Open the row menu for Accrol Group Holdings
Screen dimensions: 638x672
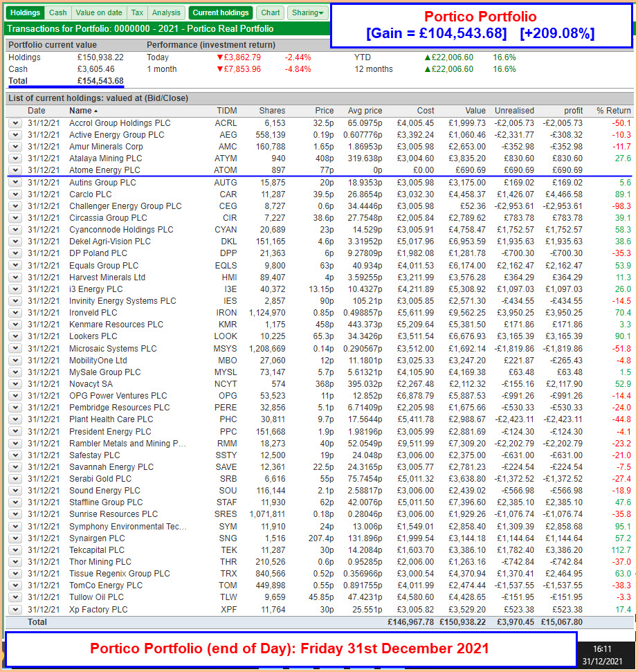[15, 123]
